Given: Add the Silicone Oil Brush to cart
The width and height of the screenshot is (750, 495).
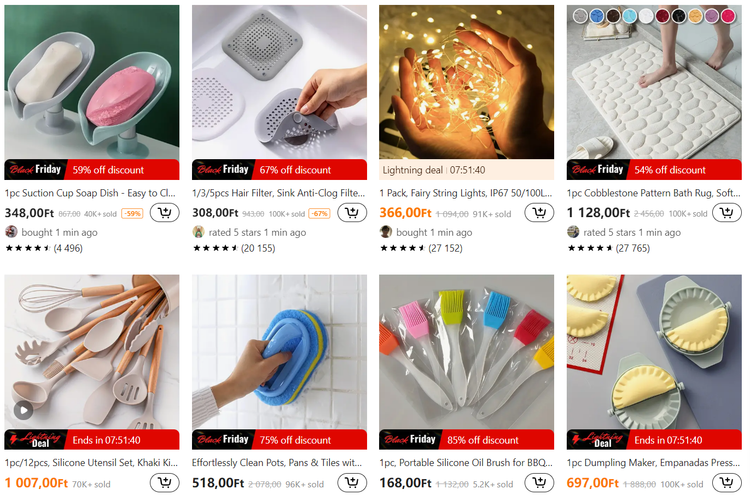Looking at the screenshot, I should pyautogui.click(x=540, y=483).
